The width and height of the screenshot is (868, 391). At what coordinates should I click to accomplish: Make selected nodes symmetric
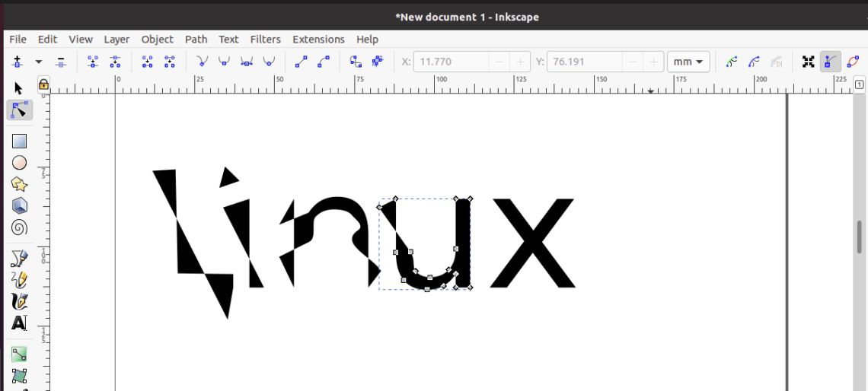(x=247, y=62)
